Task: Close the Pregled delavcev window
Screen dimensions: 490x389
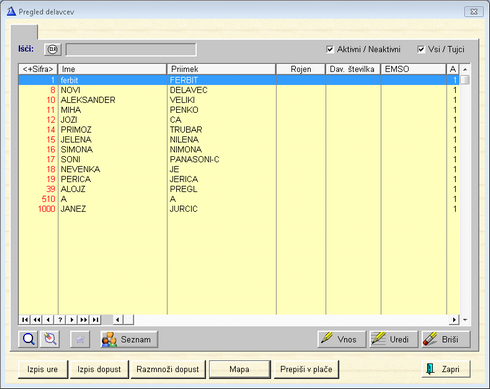Action: [473, 12]
